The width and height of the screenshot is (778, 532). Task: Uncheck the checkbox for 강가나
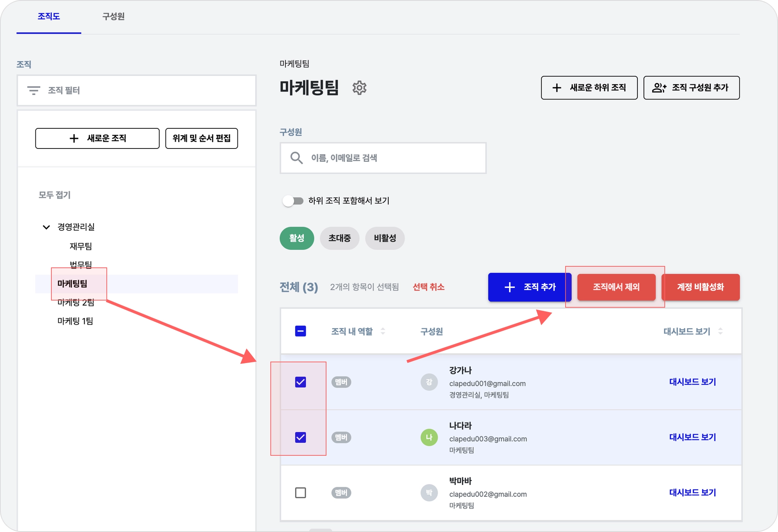[300, 382]
